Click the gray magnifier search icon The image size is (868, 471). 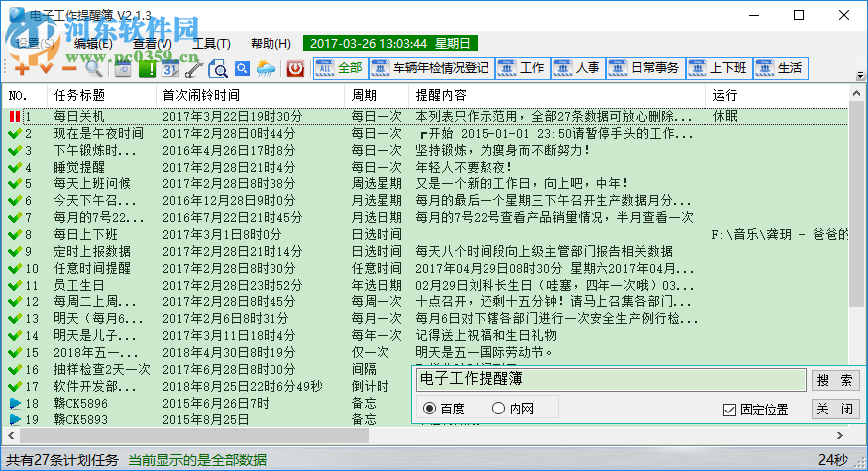[x=93, y=69]
